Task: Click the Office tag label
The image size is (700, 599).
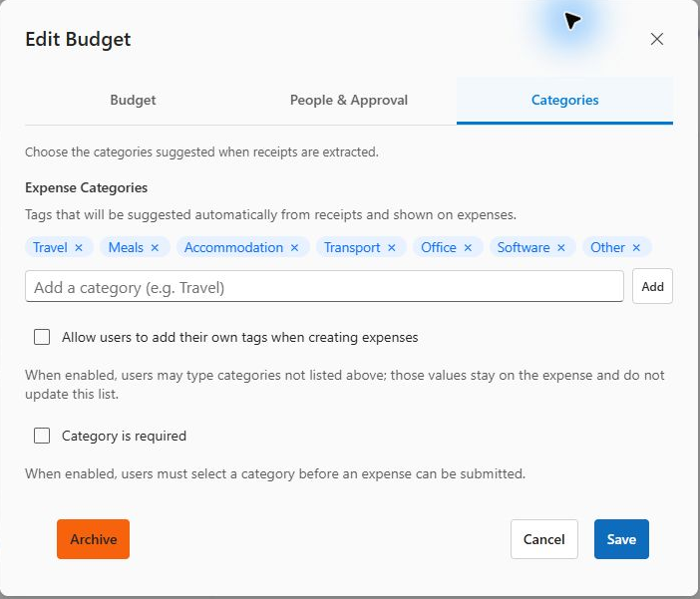Action: click(439, 248)
